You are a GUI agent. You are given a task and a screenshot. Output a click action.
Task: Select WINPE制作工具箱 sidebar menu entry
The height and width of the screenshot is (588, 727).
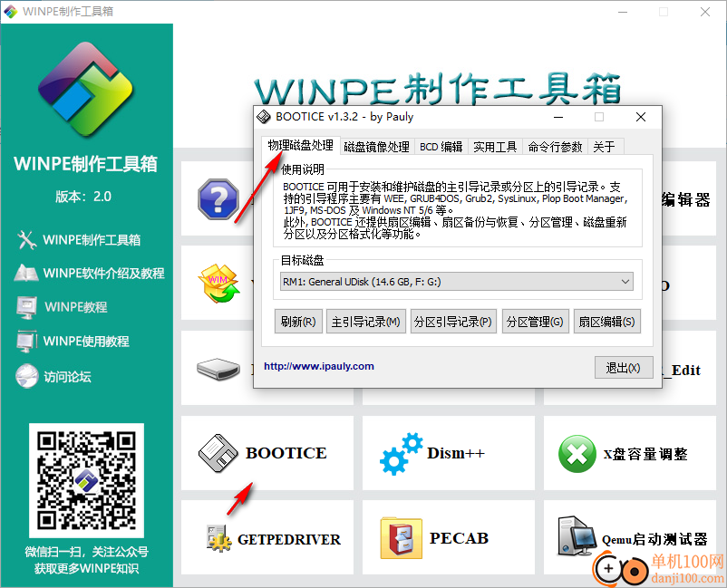tap(92, 240)
